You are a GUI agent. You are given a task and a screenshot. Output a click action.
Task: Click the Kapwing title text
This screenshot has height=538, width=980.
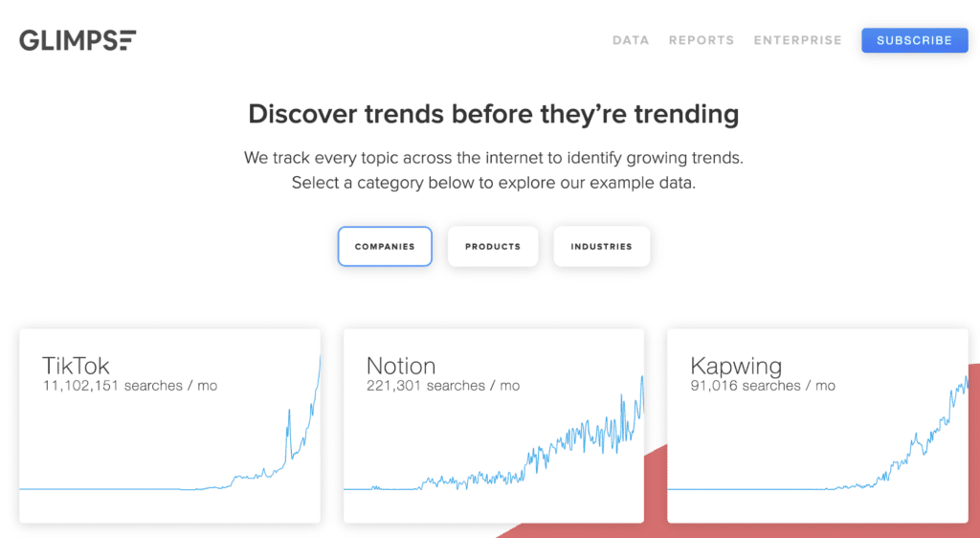pyautogui.click(x=736, y=366)
